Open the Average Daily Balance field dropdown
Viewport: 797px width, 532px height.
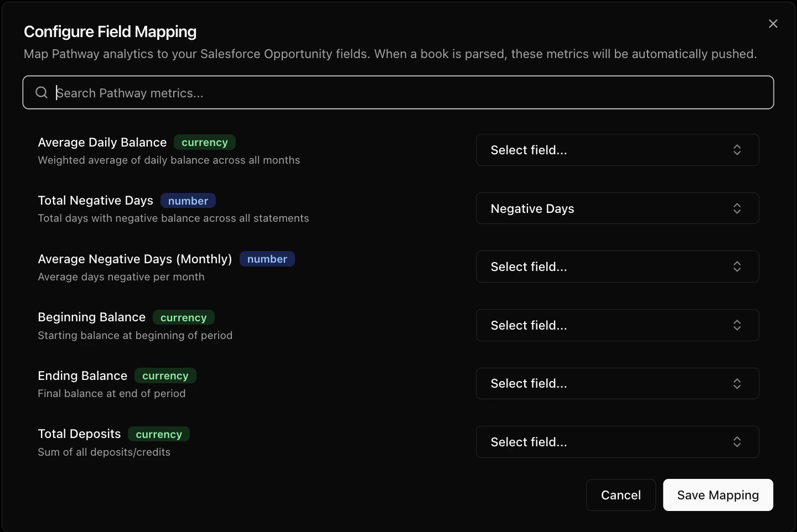(617, 150)
